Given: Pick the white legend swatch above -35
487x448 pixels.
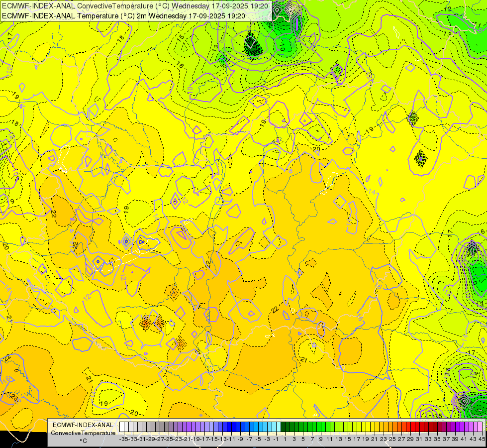Looking at the screenshot, I should click(x=122, y=427).
